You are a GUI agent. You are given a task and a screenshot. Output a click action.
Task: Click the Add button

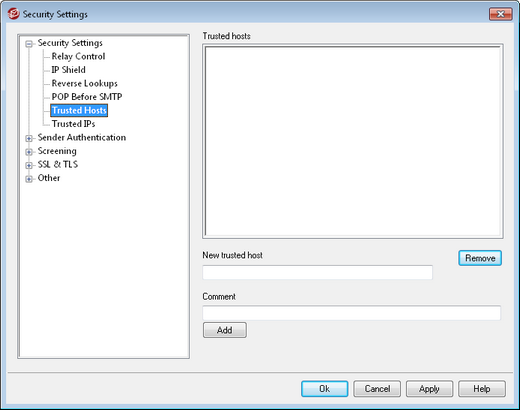(x=225, y=330)
